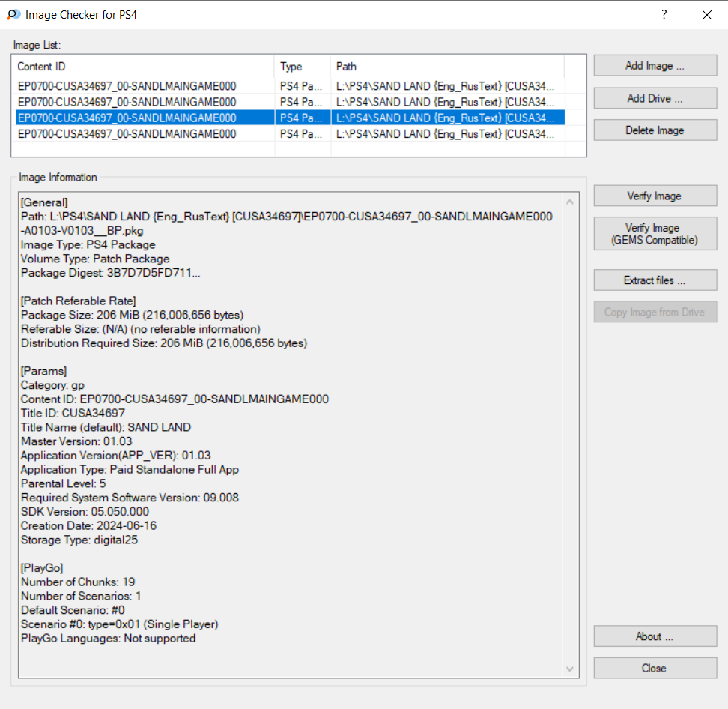This screenshot has height=709, width=728.
Task: Click the scroll up arrow in Image Information
Action: click(570, 202)
